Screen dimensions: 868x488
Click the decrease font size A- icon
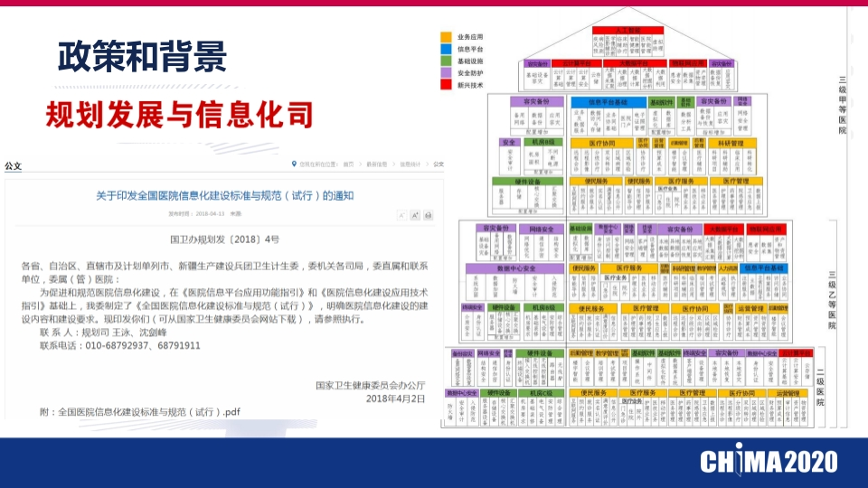401,215
